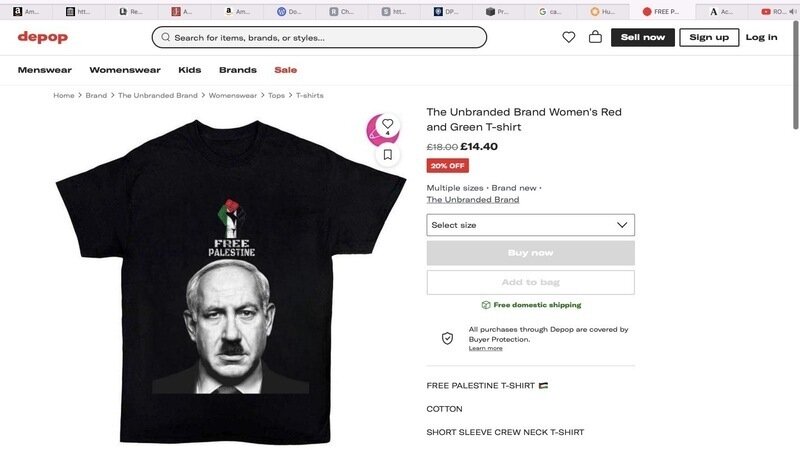
Task: Open the Menswear menu
Action: tap(45, 70)
